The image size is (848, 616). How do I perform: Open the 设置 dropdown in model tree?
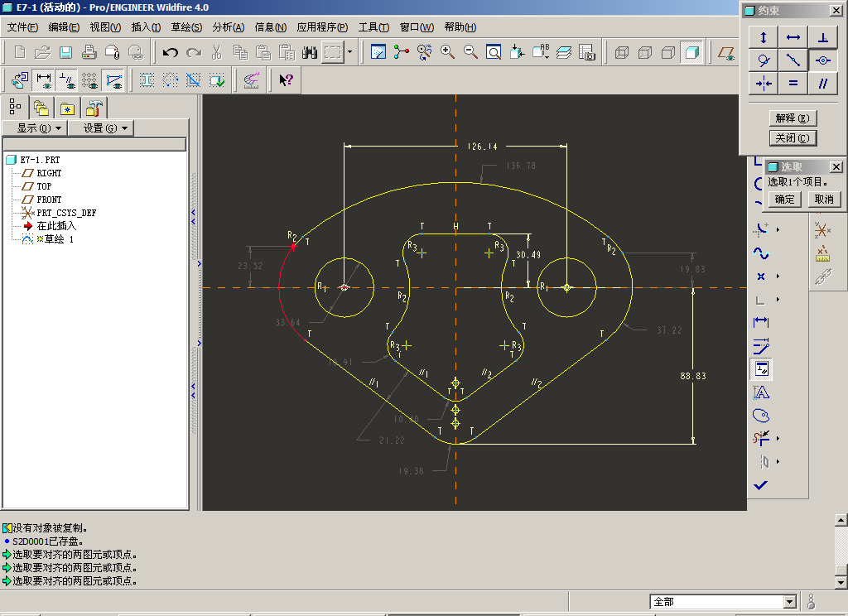(x=107, y=128)
